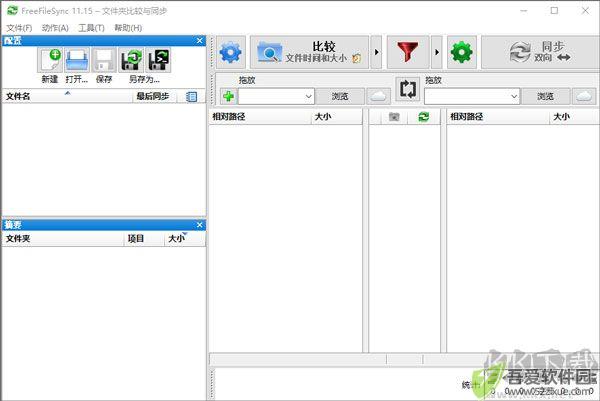Click the Synchronize (同步) button
This screenshot has width=600, height=401.
click(x=540, y=52)
